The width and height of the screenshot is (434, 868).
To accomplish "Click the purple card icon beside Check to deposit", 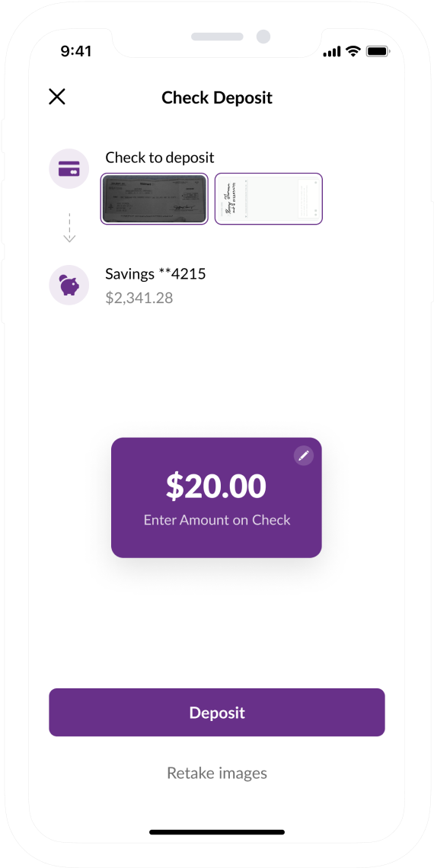I will tap(69, 168).
